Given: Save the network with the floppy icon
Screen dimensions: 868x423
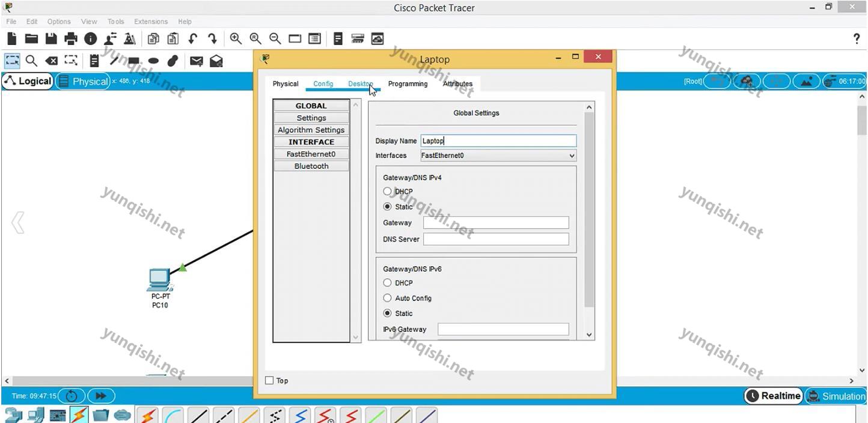Looking at the screenshot, I should [x=51, y=39].
